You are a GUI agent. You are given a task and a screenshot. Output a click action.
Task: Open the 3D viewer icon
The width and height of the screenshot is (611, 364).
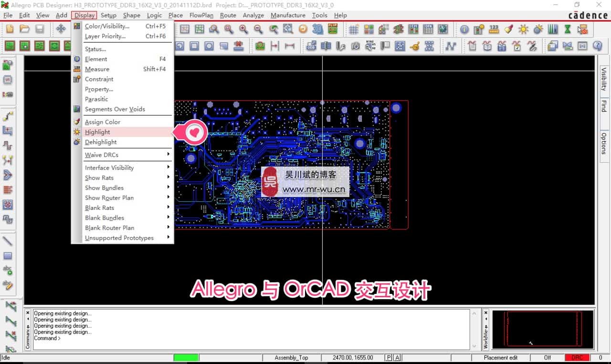[x=317, y=29]
